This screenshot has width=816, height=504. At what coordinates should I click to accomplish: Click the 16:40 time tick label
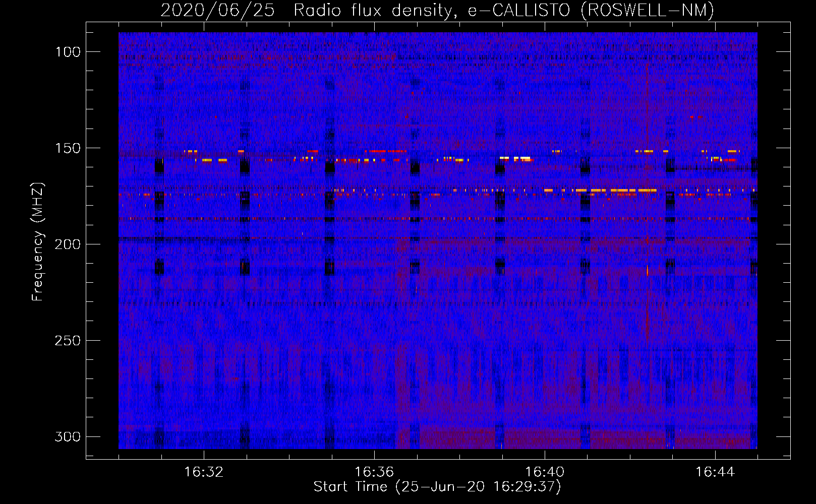click(545, 472)
